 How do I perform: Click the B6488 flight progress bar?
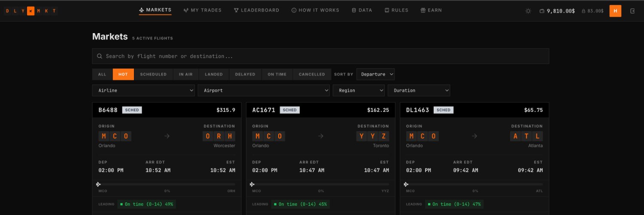[167, 184]
